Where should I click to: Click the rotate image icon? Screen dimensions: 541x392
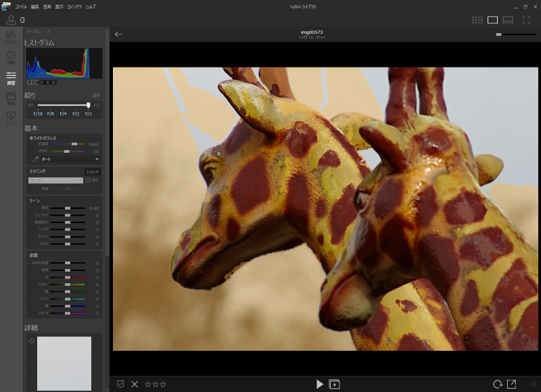(497, 384)
